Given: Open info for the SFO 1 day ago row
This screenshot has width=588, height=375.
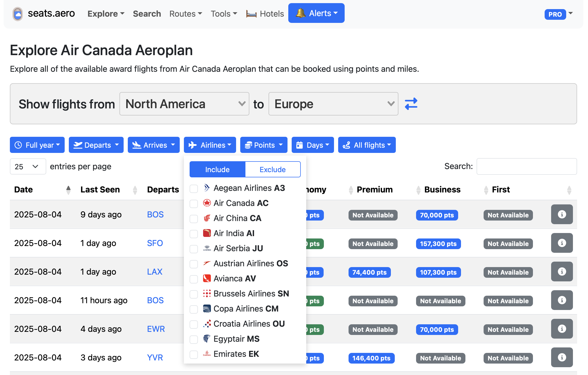Looking at the screenshot, I should pyautogui.click(x=562, y=243).
